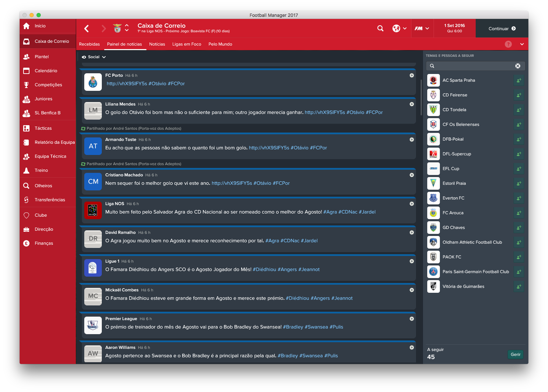The image size is (548, 392).
Task: Toggle follow for Paris Saint-Germain Football Club
Action: 519,272
